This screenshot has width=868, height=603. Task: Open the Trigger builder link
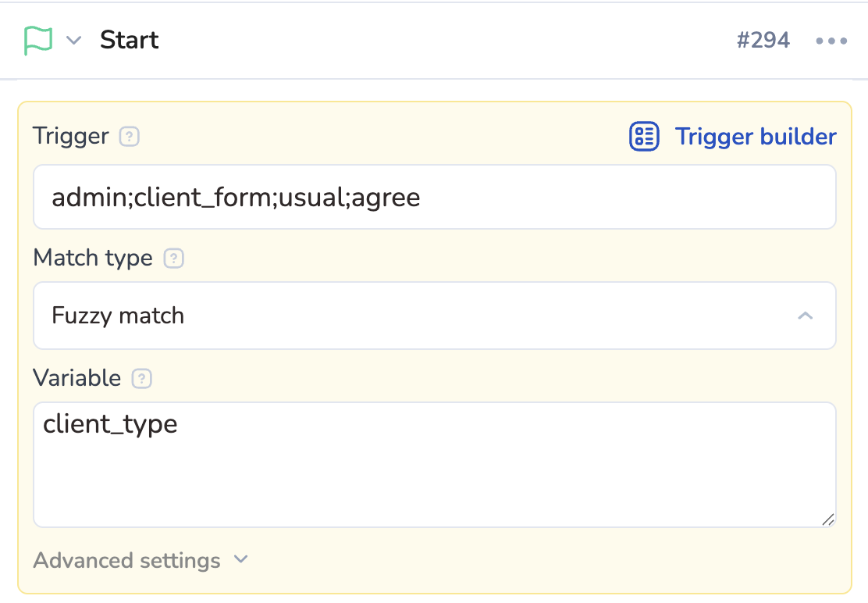(755, 137)
